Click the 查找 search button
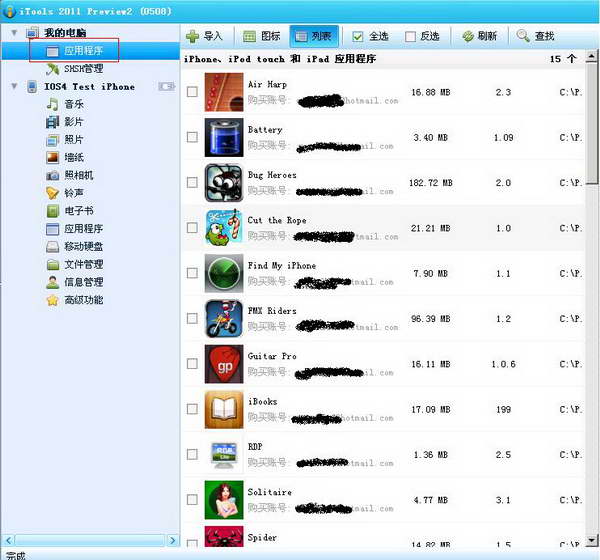The height and width of the screenshot is (560, 600). [x=536, y=36]
